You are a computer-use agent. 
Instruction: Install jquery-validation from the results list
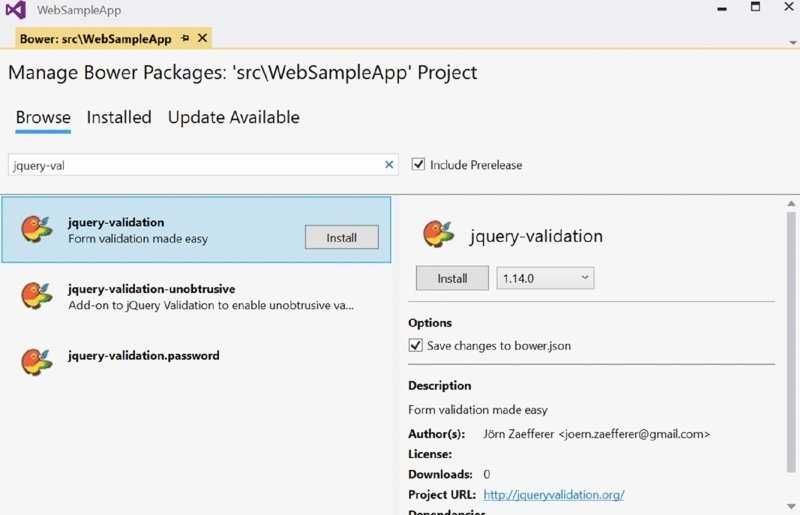coord(341,237)
